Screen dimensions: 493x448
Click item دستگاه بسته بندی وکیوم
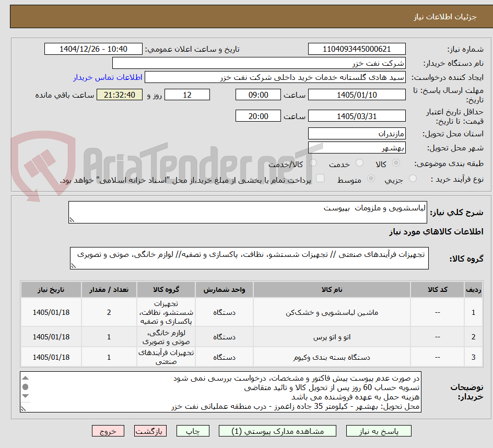[332, 358]
